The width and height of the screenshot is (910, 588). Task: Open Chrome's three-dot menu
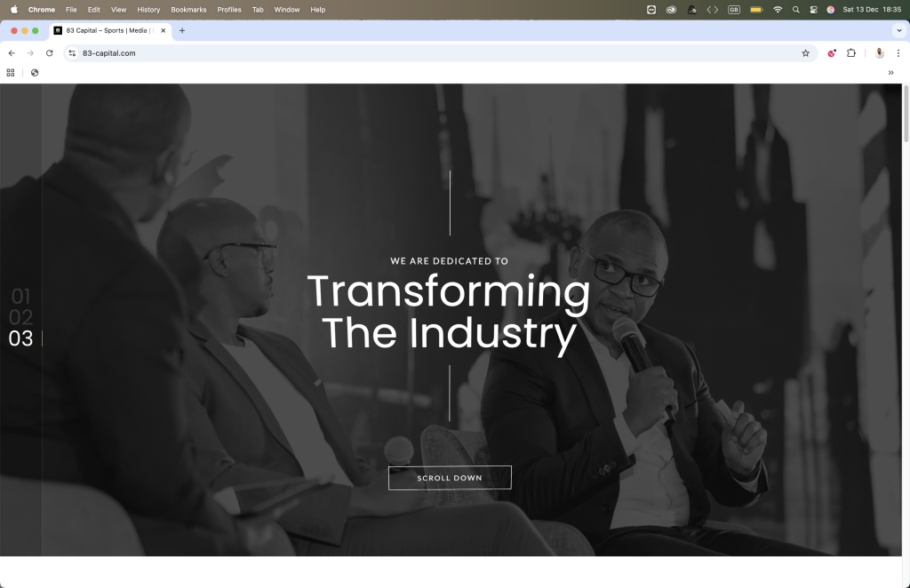pyautogui.click(x=898, y=53)
